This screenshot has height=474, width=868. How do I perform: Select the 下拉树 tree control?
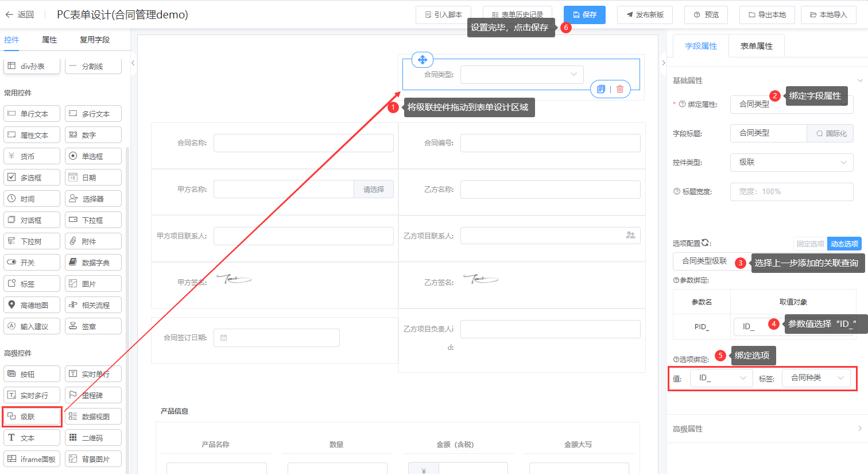[x=32, y=241]
